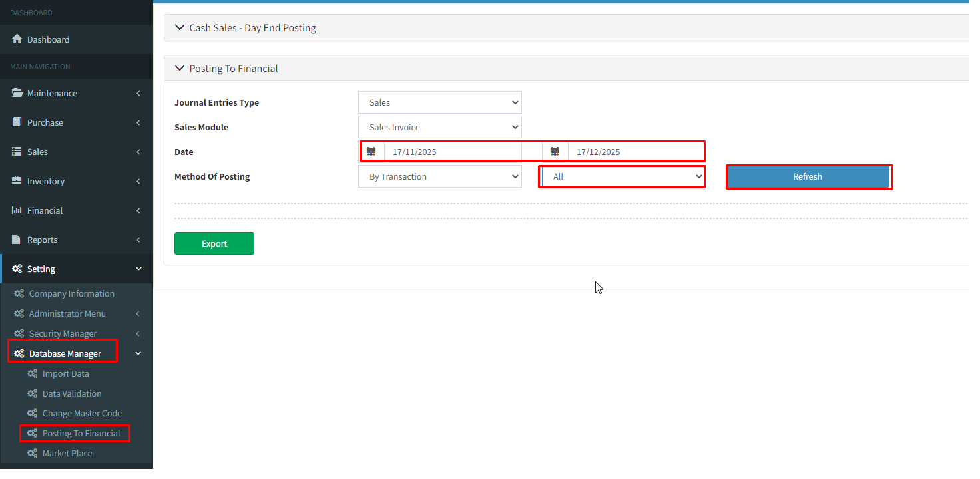Expand Cash Sales - Day End Posting panel
The image size is (980, 479).
[x=252, y=28]
